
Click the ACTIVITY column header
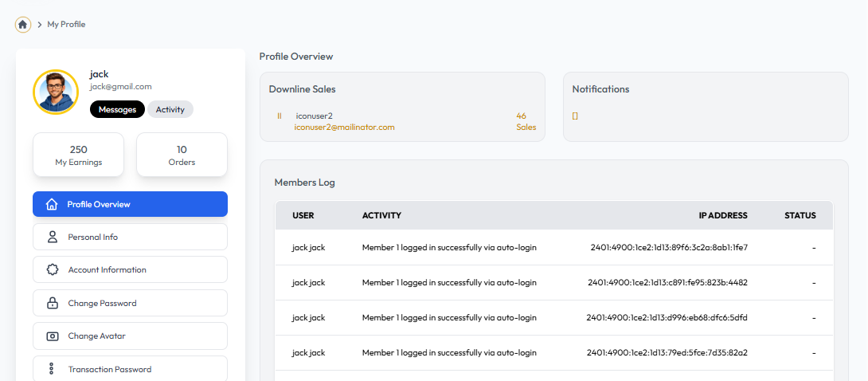click(381, 215)
